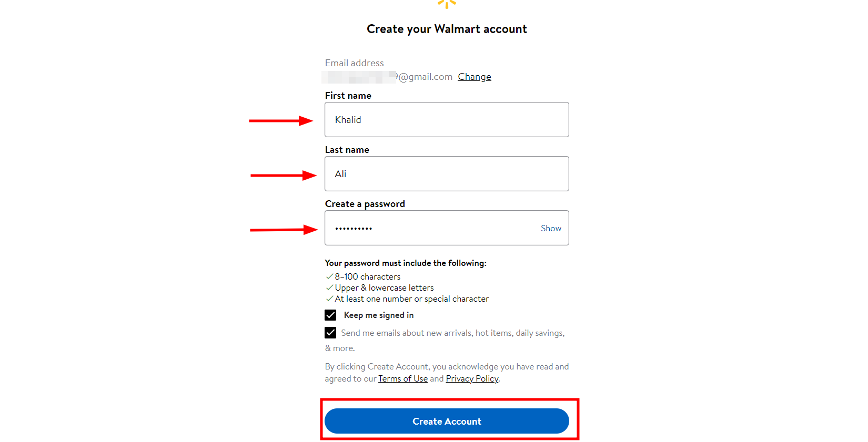Click the red arrow pointing at Last name

coord(280,175)
